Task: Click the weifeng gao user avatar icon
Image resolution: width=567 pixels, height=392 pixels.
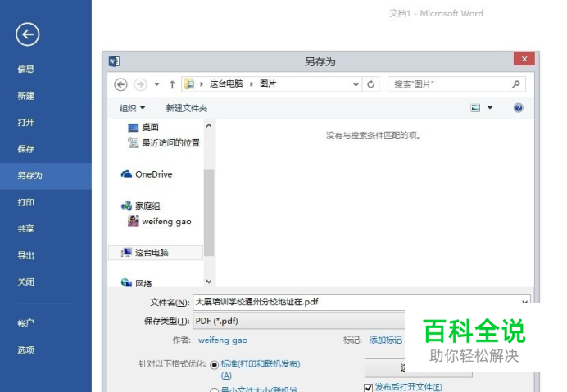Action: pyautogui.click(x=133, y=221)
